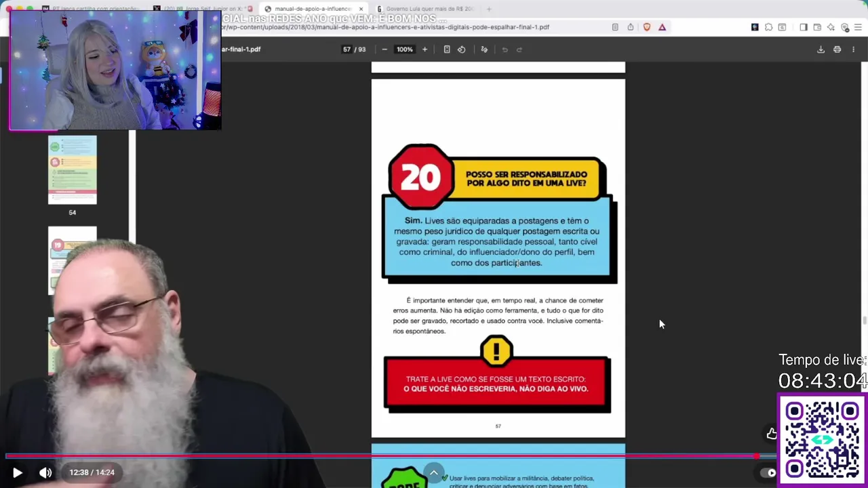The image size is (868, 488).
Task: Close the manual-de-apoio-a-influencer tab
Action: pos(361,9)
